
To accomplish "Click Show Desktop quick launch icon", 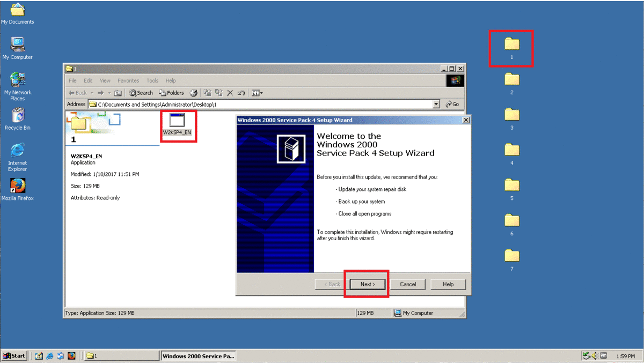I will click(x=39, y=356).
